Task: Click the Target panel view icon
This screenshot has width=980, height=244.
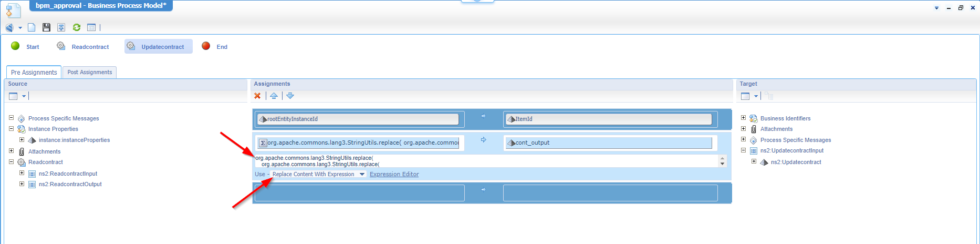Action: pos(745,96)
